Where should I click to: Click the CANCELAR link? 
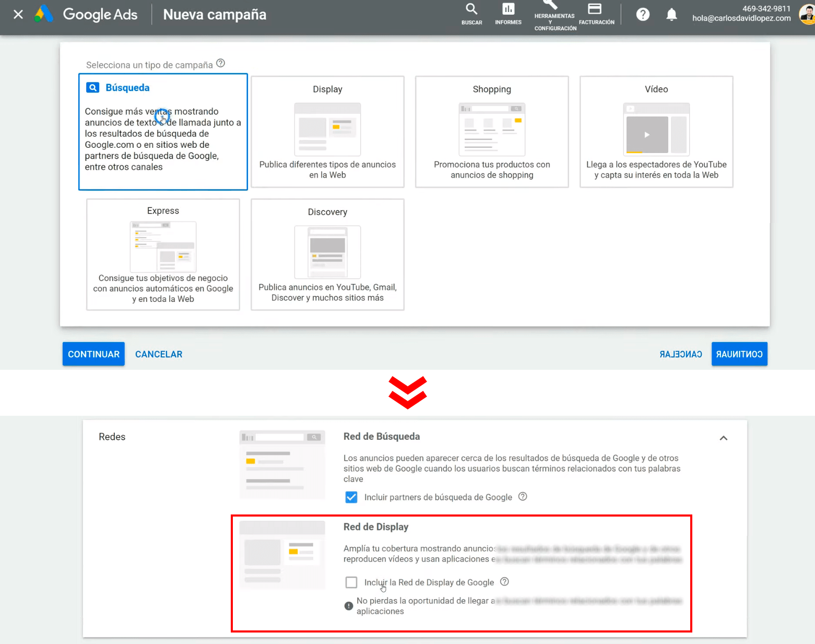pyautogui.click(x=159, y=354)
